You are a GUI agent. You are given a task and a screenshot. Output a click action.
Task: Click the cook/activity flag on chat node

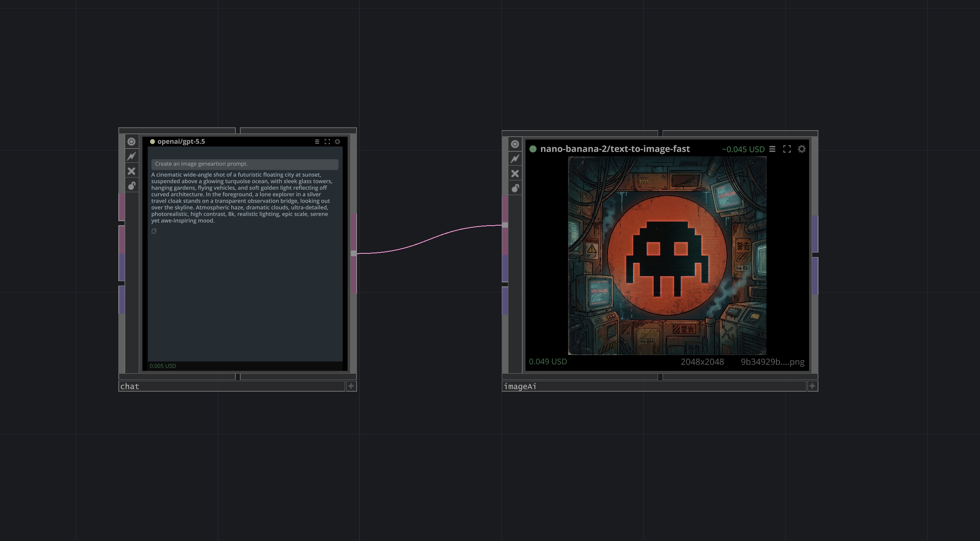pos(131,156)
